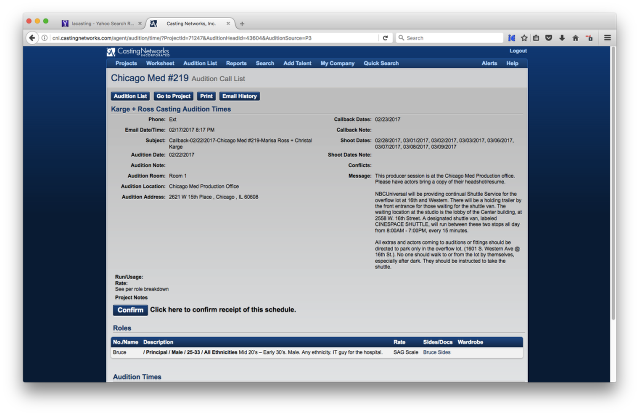Open the downloads arrow icon

[x=562, y=38]
